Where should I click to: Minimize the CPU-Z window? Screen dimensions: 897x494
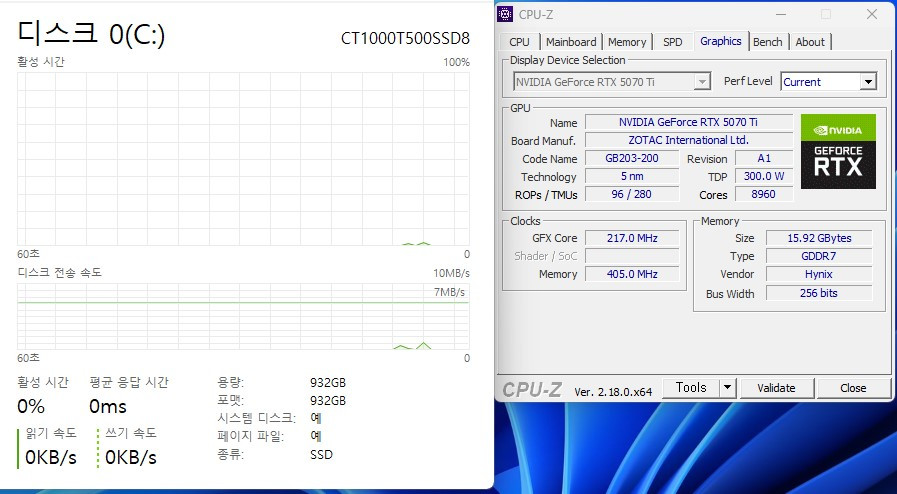[x=781, y=14]
